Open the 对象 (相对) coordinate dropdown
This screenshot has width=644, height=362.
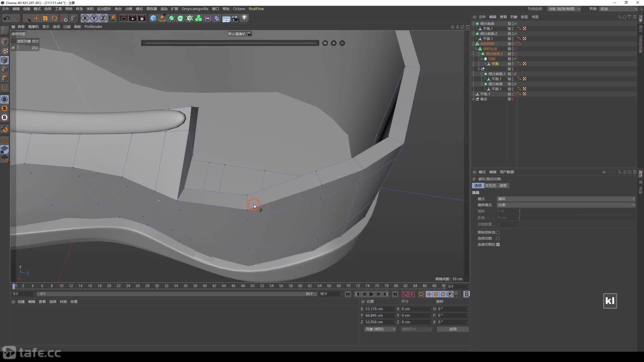tap(380, 329)
